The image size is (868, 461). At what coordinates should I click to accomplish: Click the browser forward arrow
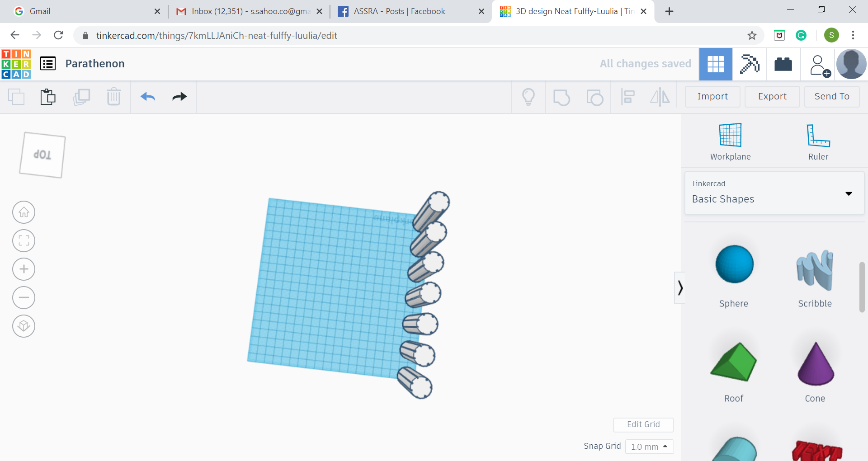(x=37, y=35)
